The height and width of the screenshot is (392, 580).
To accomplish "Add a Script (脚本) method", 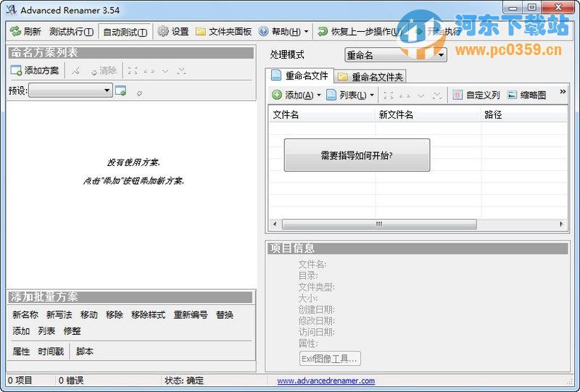I will (85, 351).
